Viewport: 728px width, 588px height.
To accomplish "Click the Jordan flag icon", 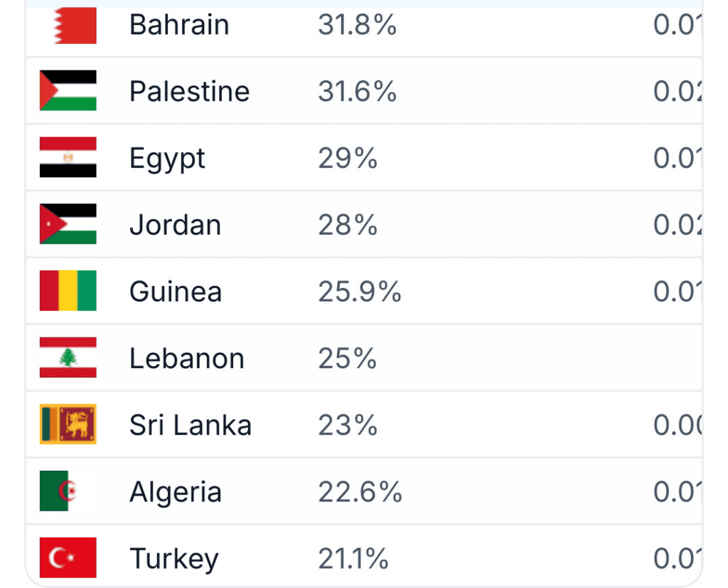I will [x=68, y=224].
